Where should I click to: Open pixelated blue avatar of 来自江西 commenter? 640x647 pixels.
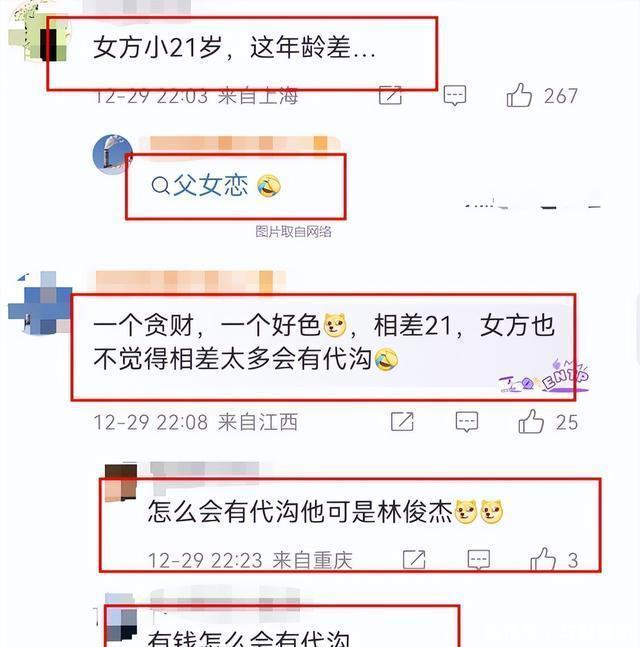click(40, 302)
